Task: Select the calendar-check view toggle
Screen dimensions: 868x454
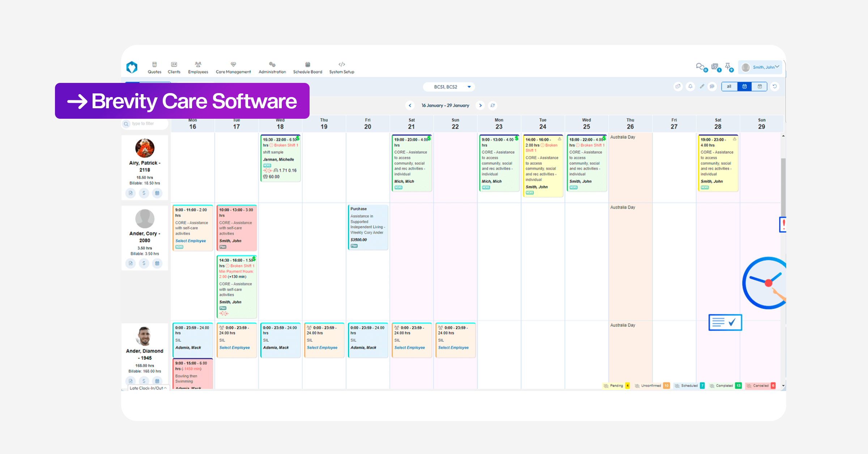Action: pyautogui.click(x=745, y=87)
